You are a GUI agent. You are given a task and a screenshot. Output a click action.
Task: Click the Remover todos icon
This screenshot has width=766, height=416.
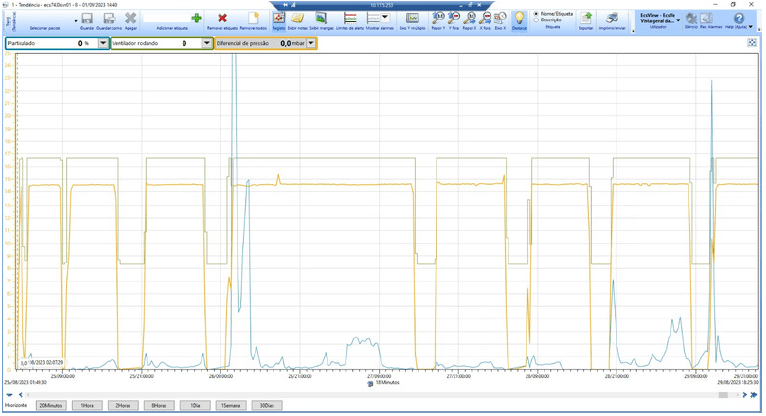tap(253, 19)
